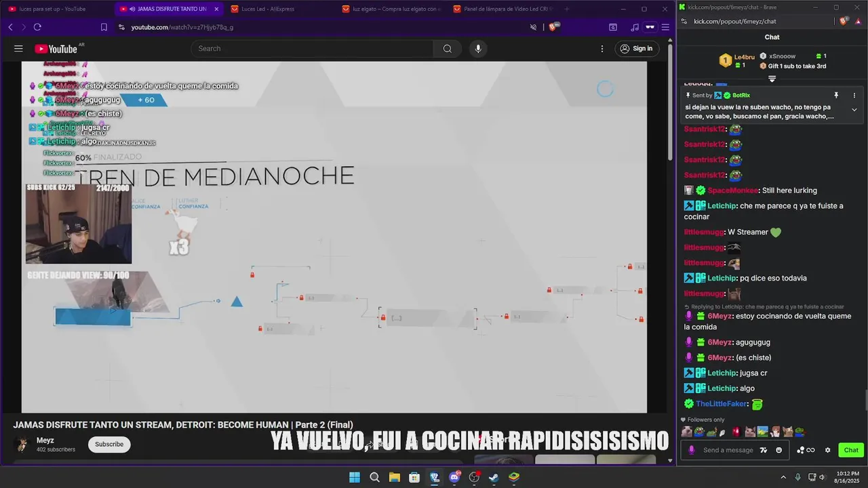Bookmark the current YouTube page
The height and width of the screenshot is (488, 868).
coord(104,27)
